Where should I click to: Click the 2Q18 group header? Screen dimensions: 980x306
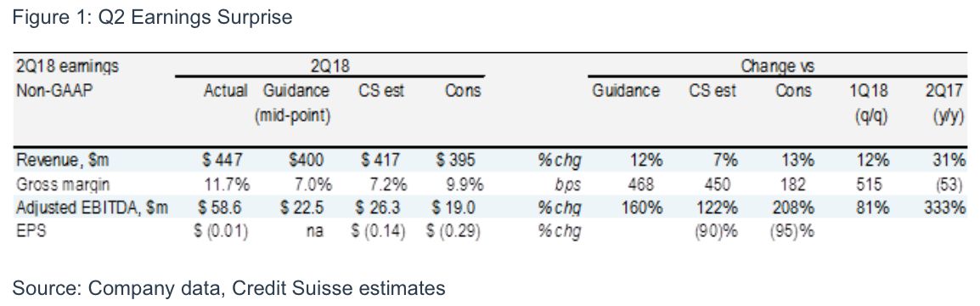330,65
